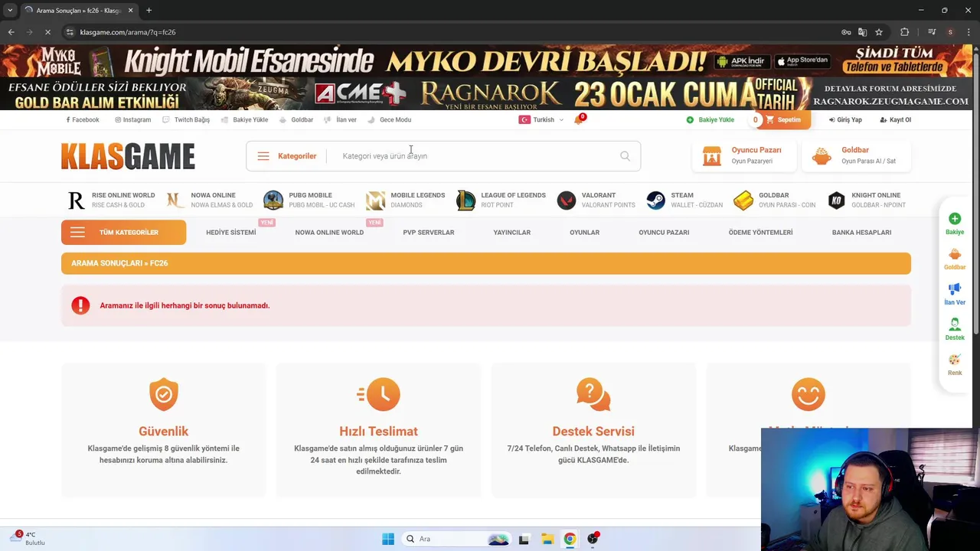Click the İlan ver top link
980x551 pixels.
[340, 119]
